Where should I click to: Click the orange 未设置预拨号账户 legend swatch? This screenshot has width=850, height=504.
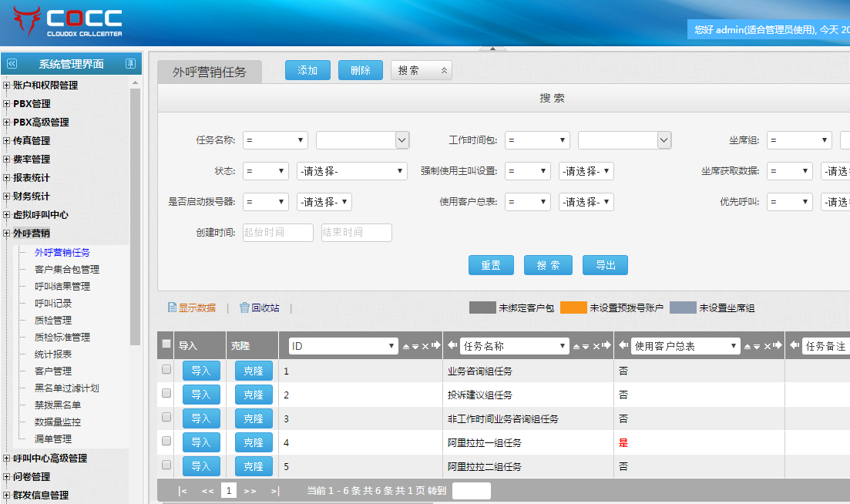(573, 307)
